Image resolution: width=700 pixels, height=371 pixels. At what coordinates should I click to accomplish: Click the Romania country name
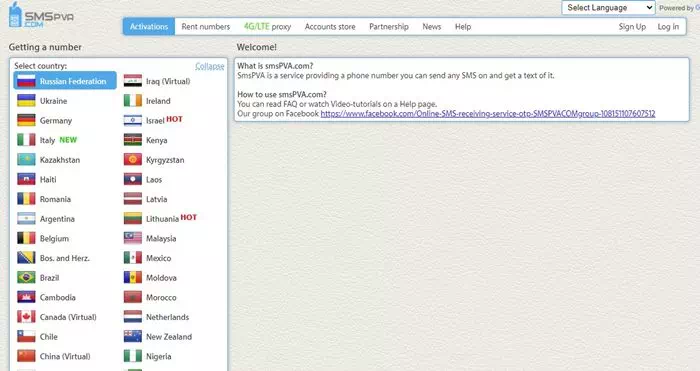point(55,199)
